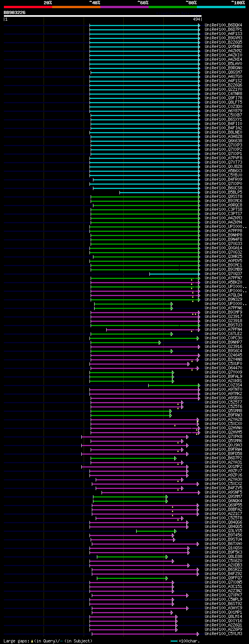Click hit label UniRef100_C5XUF0
Viewport: 249px width, 644px height.
tap(223, 363)
